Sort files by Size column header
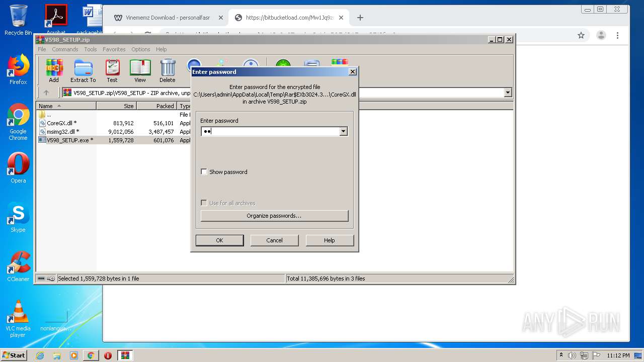 [x=116, y=106]
